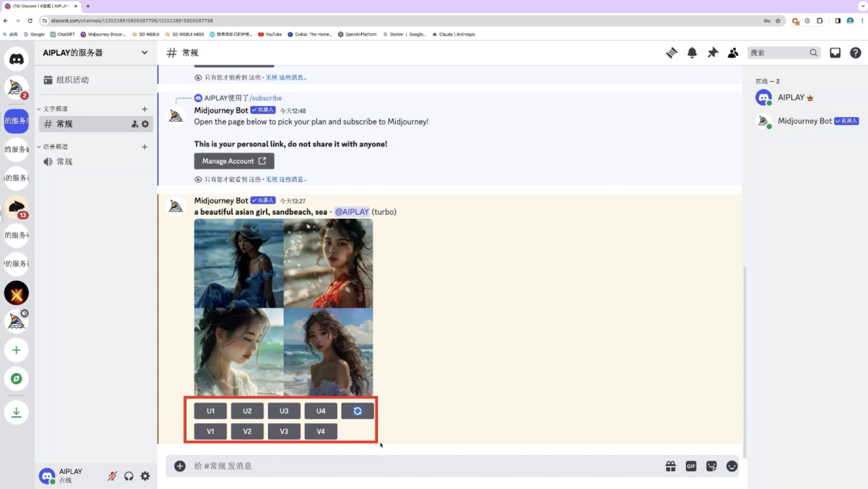
Task: Click the V2 variation button
Action: tap(247, 431)
